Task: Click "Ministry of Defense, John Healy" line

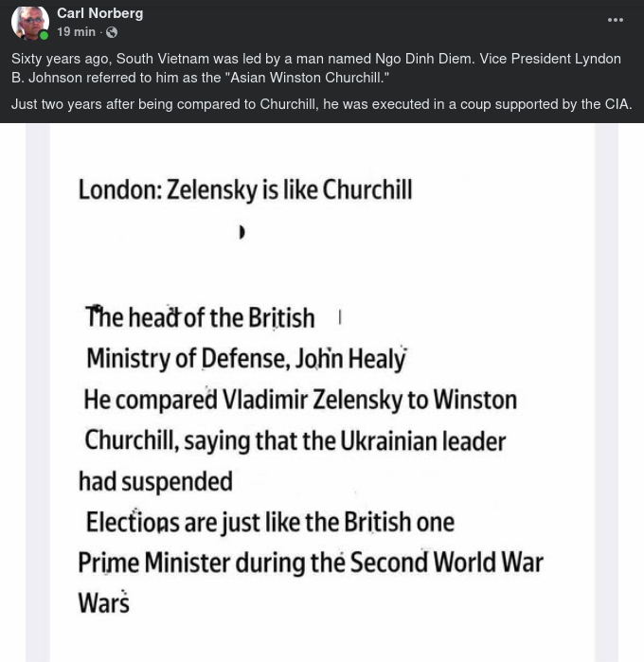Action: click(x=245, y=358)
